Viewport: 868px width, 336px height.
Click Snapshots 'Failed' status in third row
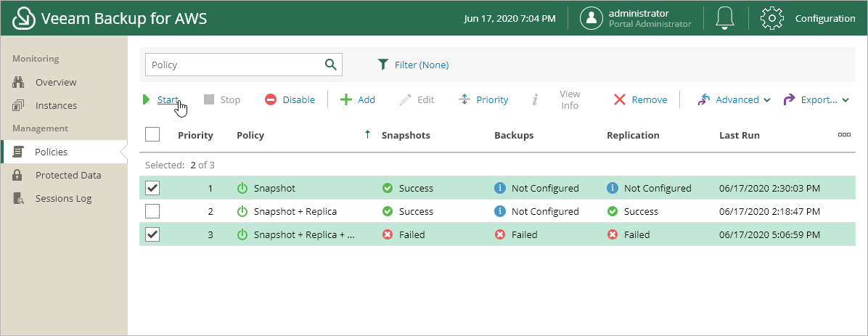412,234
